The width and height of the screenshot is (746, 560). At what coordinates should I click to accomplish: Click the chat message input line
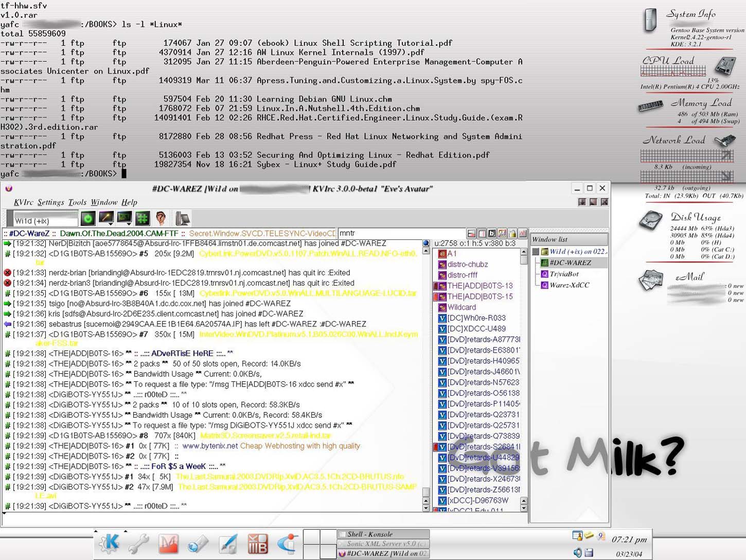tap(264, 519)
